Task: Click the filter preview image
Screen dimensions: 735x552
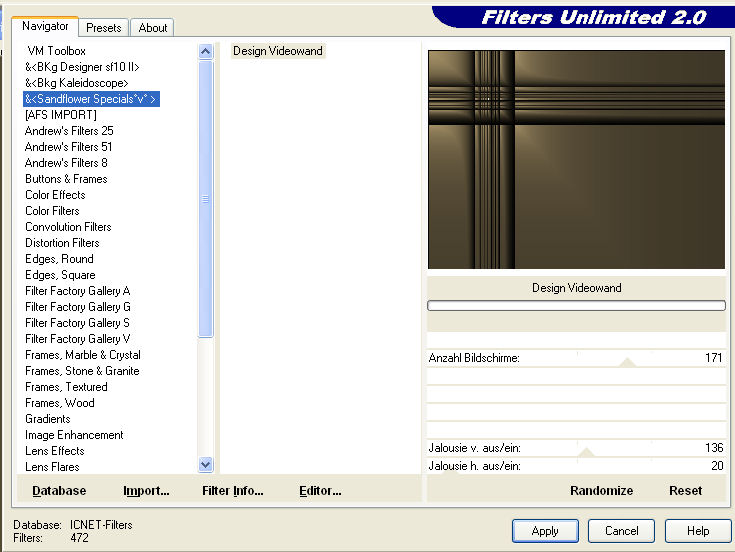Action: [x=576, y=159]
